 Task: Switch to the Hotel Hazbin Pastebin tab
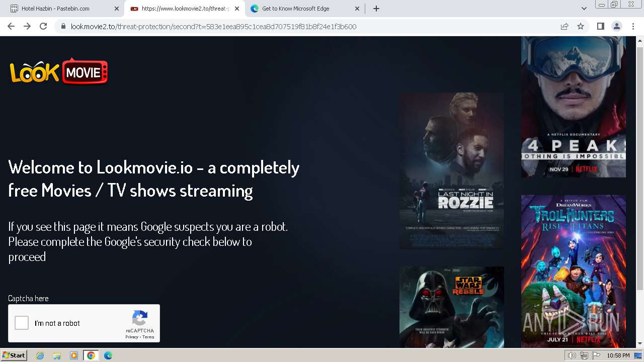[64, 9]
